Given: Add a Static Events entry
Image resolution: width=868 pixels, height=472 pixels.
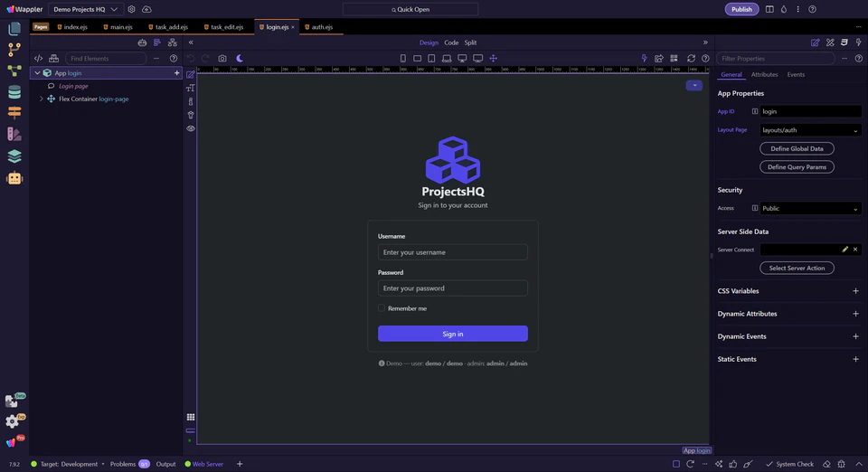Looking at the screenshot, I should tap(855, 359).
